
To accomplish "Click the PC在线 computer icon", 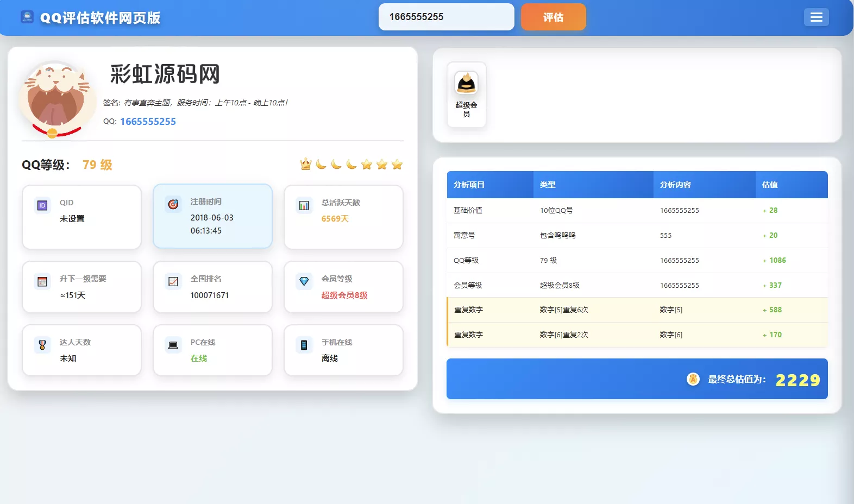I will click(x=173, y=345).
